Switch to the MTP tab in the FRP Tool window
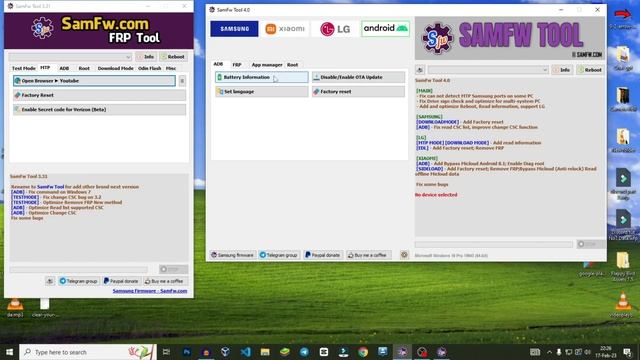Screen dimensions: 640x360 (x=45, y=68)
